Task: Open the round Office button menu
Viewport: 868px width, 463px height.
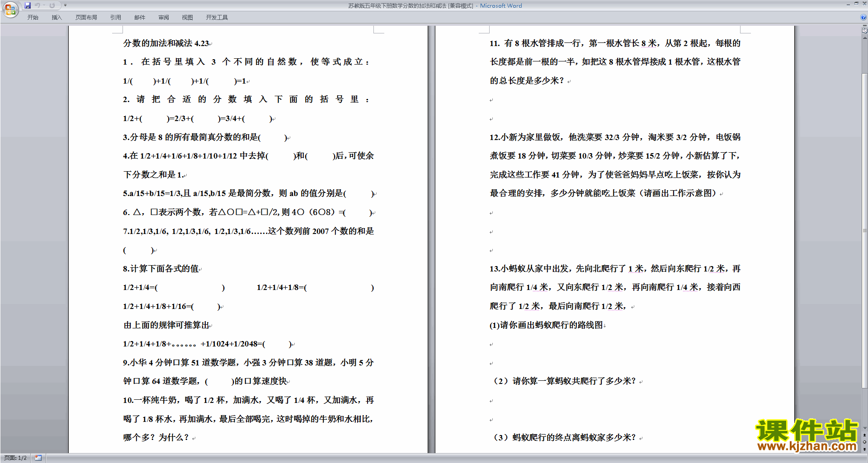Action: [x=10, y=9]
